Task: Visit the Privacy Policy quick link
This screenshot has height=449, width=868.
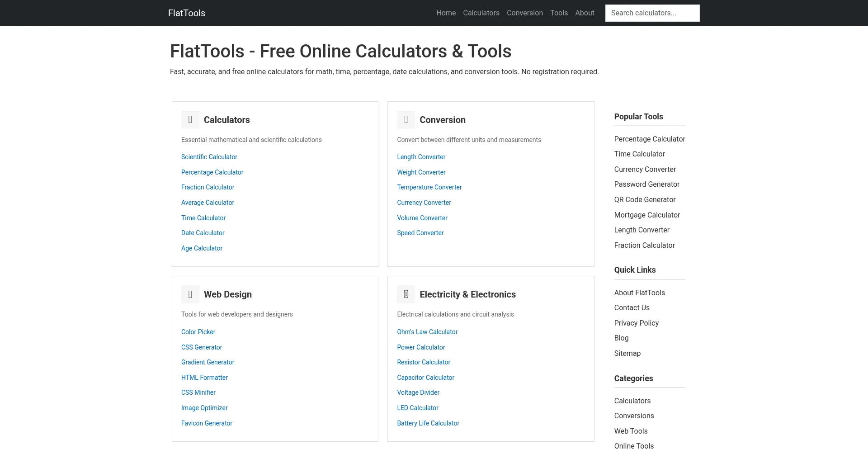Action: click(636, 323)
